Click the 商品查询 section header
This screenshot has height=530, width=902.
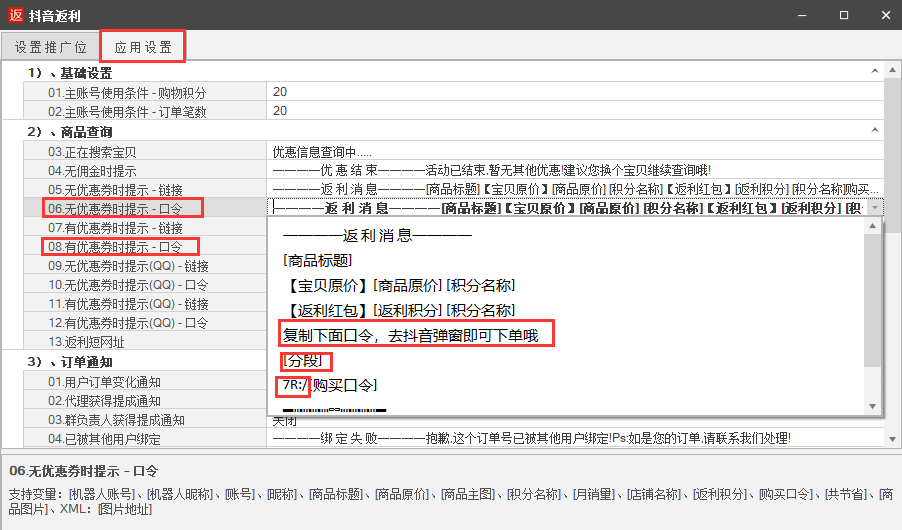(70, 132)
